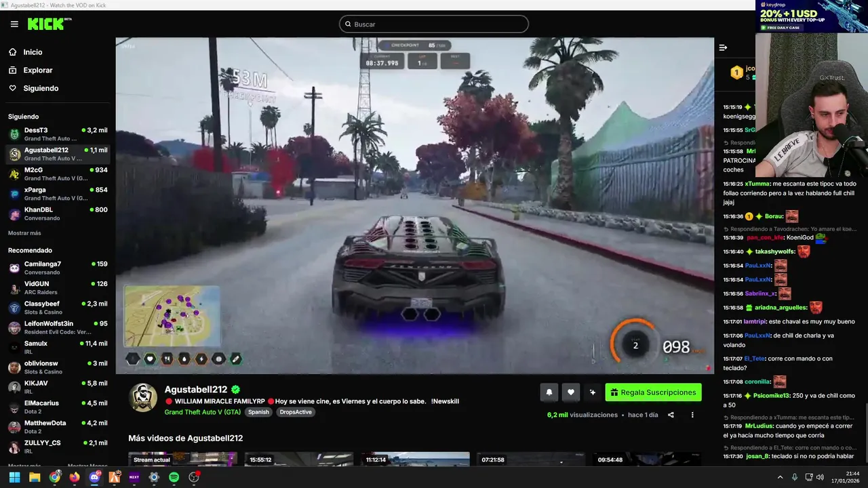The height and width of the screenshot is (488, 868).
Task: Click MrLudius username in chat
Action: [758, 426]
